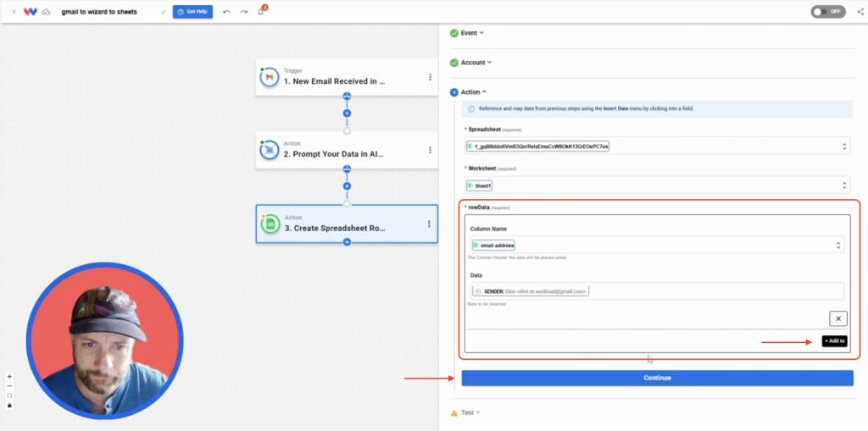The width and height of the screenshot is (868, 431).
Task: Click the presenter webcam bubble
Action: pos(104,341)
